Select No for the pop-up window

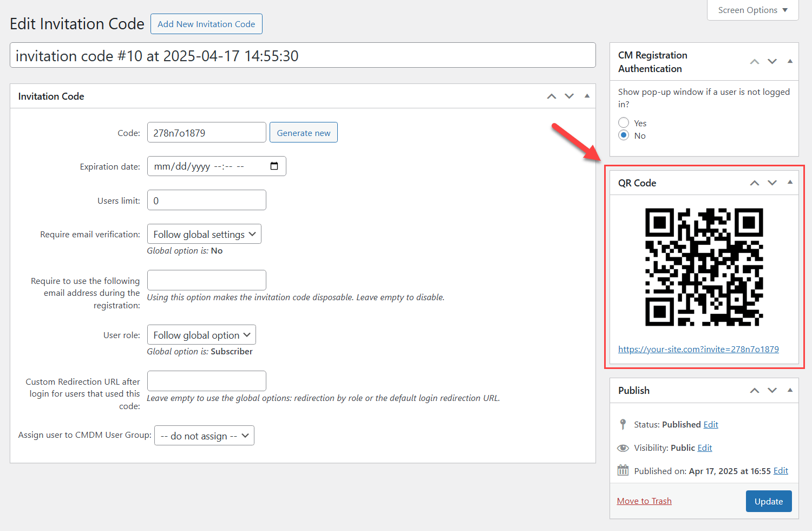pos(624,135)
